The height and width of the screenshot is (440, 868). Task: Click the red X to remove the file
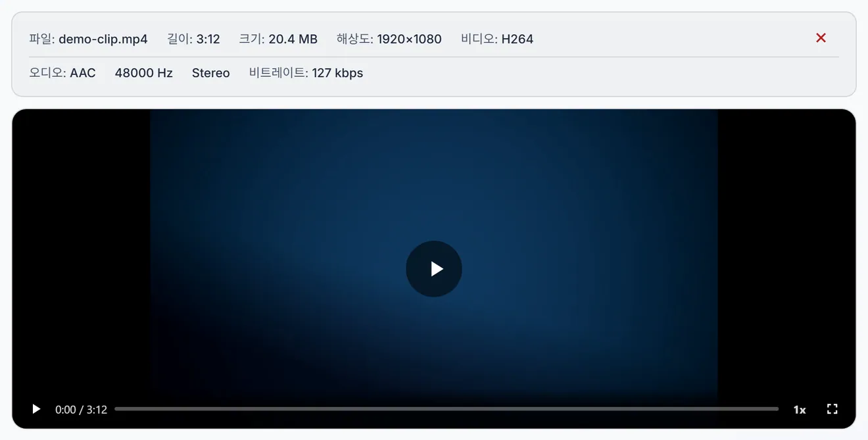tap(821, 38)
